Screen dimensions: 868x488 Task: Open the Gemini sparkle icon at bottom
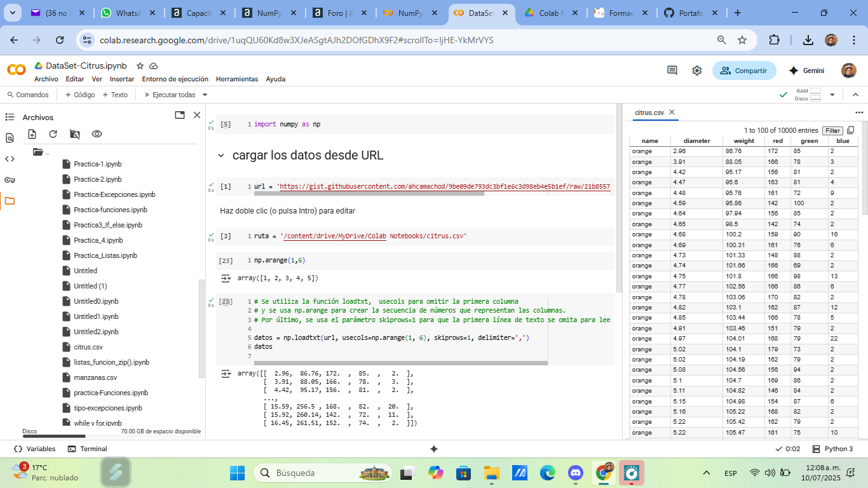coord(434,449)
